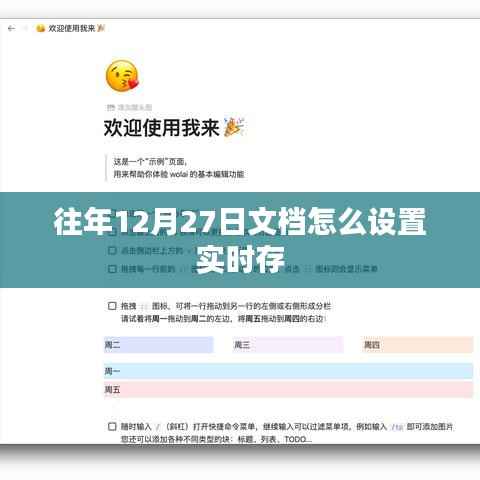The image size is (480, 480).
Task: Click the quote line mentioning wolai 的基本编辑功能
Action: [179, 174]
